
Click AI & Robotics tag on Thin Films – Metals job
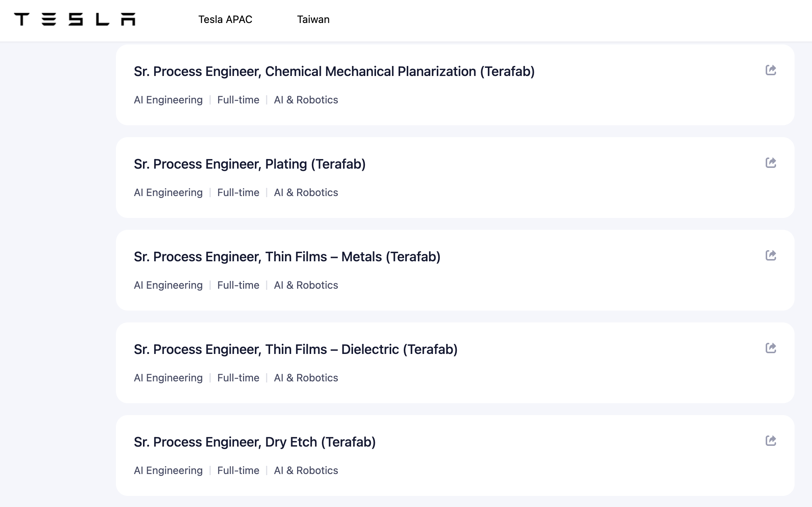(306, 285)
